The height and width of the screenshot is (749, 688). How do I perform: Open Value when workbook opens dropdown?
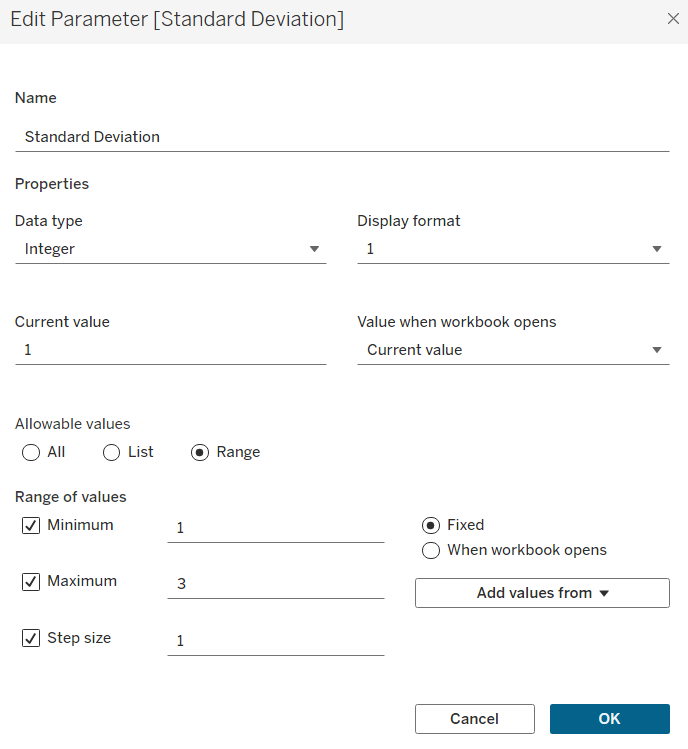coord(512,350)
